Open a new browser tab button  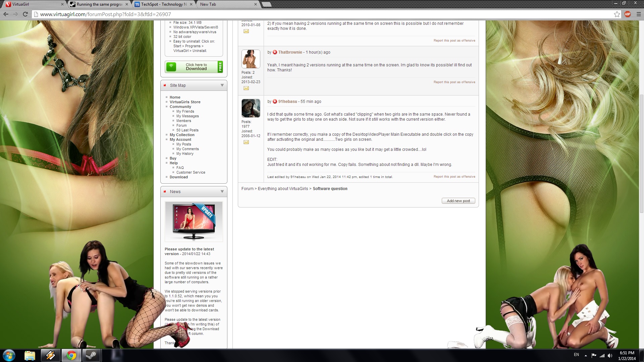(x=266, y=4)
